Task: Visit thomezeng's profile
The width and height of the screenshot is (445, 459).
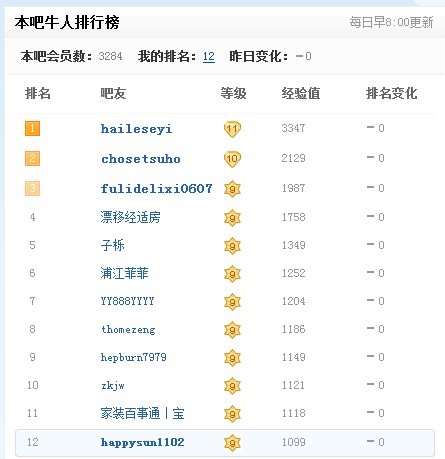Action: [x=128, y=329]
